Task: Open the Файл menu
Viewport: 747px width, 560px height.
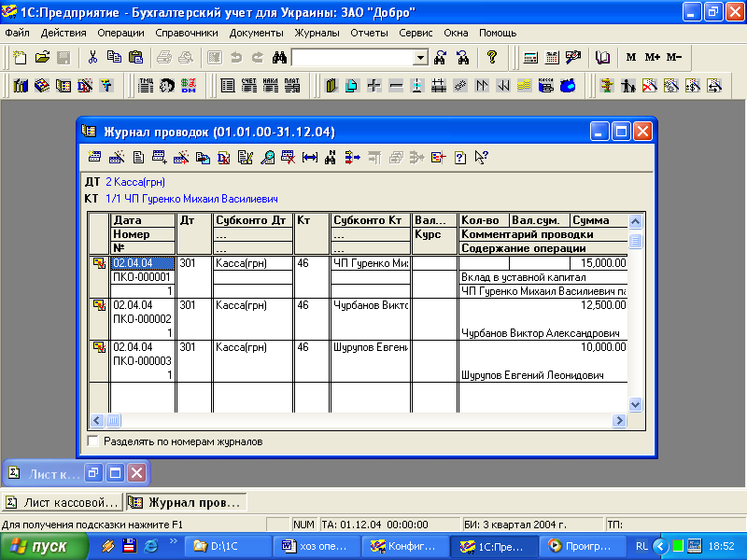Action: [17, 33]
